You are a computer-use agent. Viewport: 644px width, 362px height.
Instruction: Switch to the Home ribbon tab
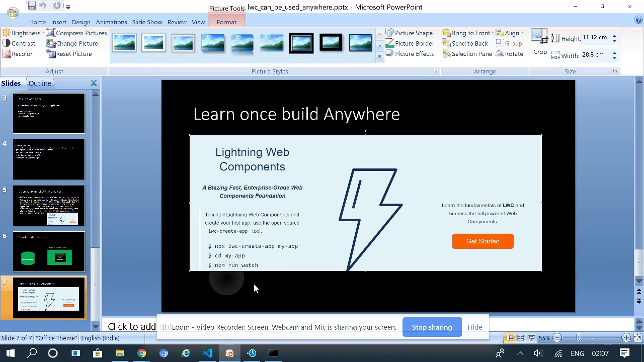pos(37,22)
